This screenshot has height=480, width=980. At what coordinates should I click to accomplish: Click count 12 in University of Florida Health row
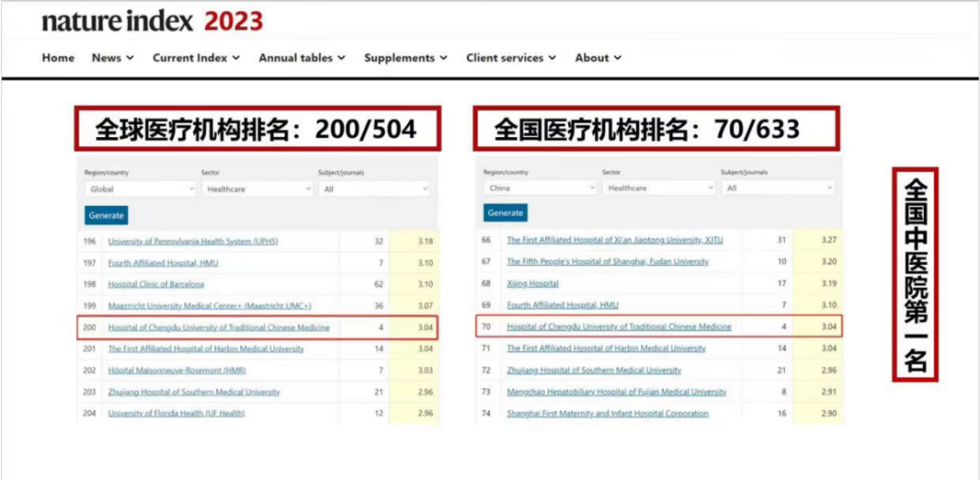pos(378,413)
